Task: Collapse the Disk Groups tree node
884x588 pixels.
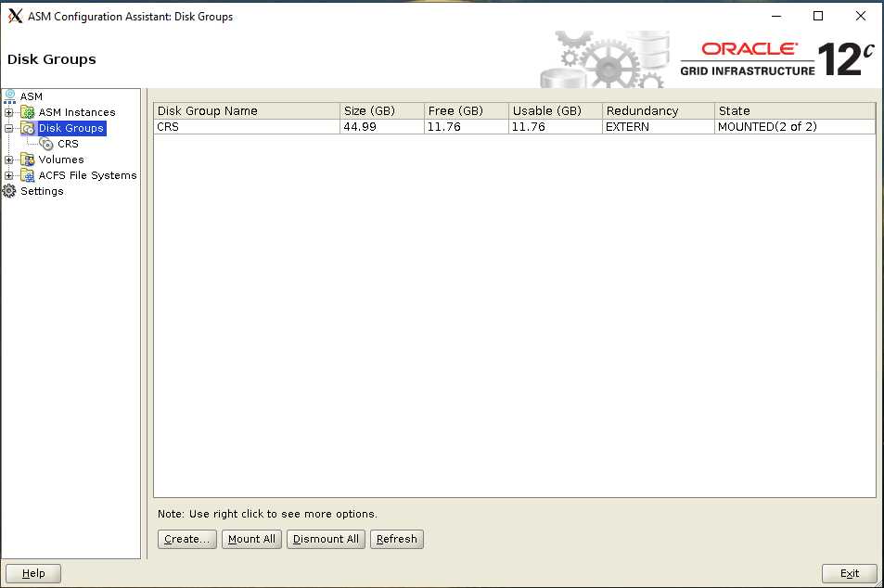Action: coord(8,129)
